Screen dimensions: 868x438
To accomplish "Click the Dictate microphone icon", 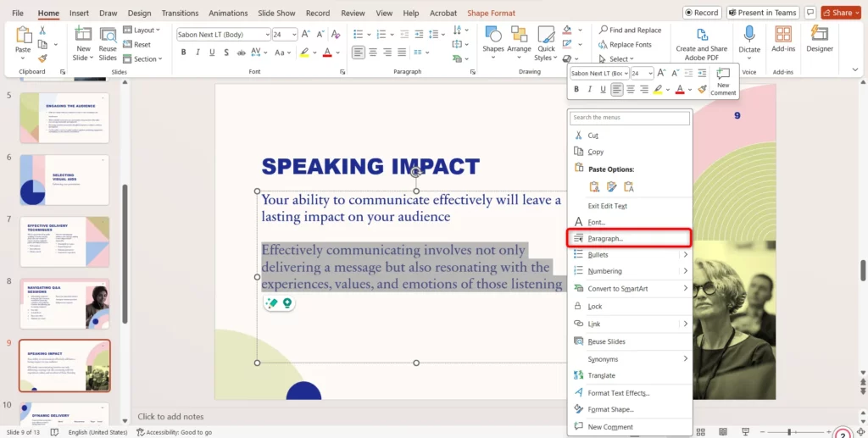I will tap(749, 35).
